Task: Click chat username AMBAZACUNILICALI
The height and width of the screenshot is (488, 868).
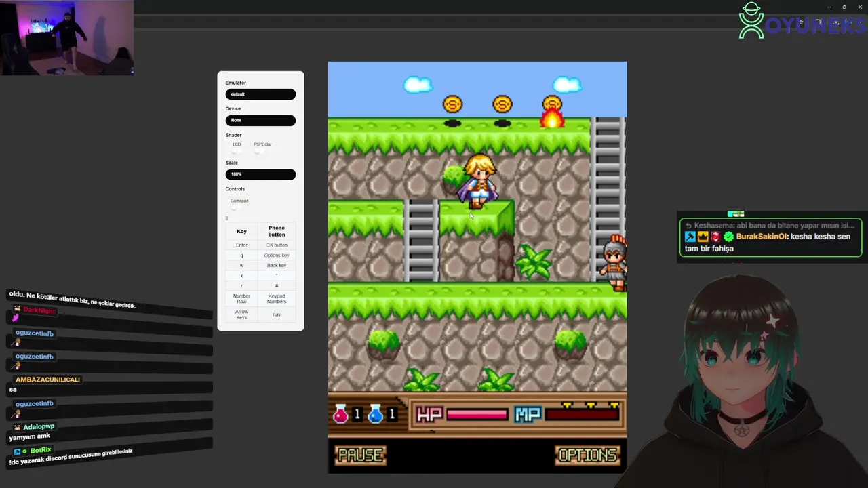Action: click(47, 380)
